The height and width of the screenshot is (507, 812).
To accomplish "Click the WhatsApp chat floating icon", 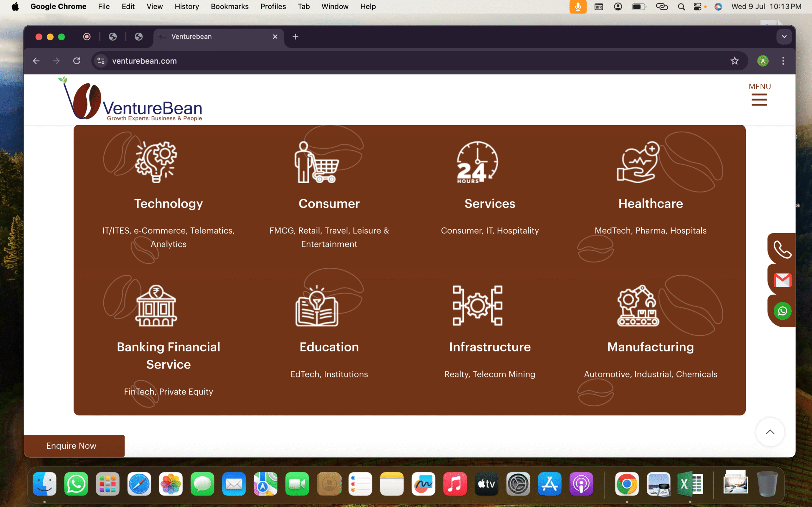I will pos(782,311).
